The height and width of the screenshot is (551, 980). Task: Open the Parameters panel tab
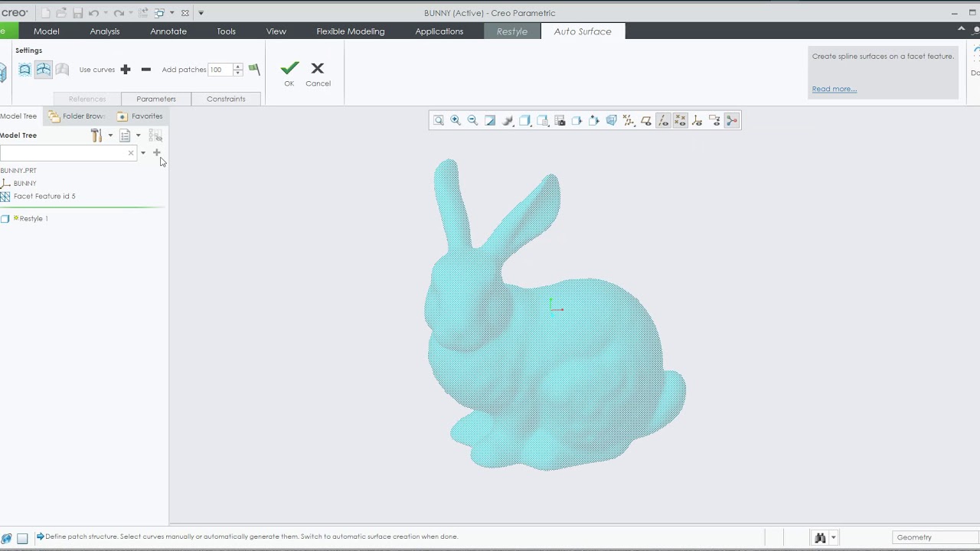coord(156,99)
